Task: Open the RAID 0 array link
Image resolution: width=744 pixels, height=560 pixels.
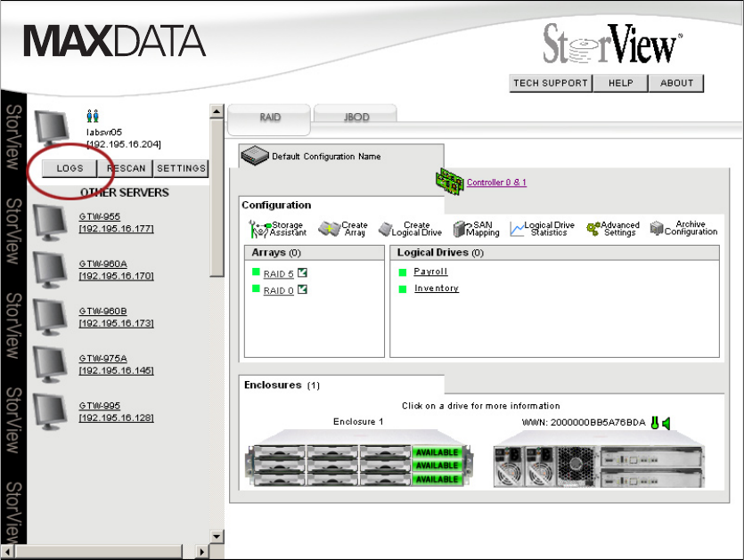Action: click(279, 290)
